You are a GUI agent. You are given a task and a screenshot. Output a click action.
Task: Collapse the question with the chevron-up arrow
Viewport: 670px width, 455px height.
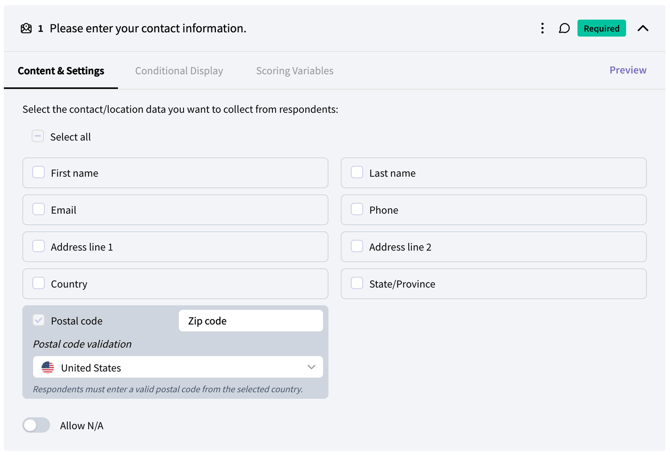[643, 29]
